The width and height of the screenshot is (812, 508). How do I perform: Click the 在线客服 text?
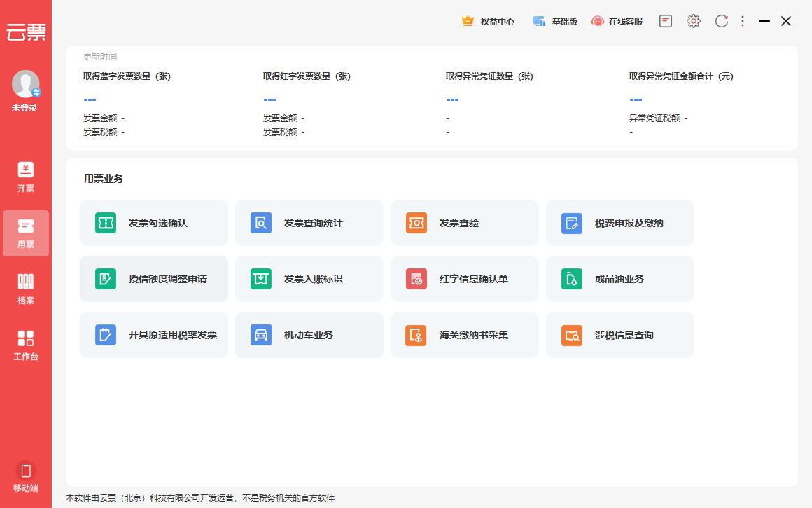[626, 21]
